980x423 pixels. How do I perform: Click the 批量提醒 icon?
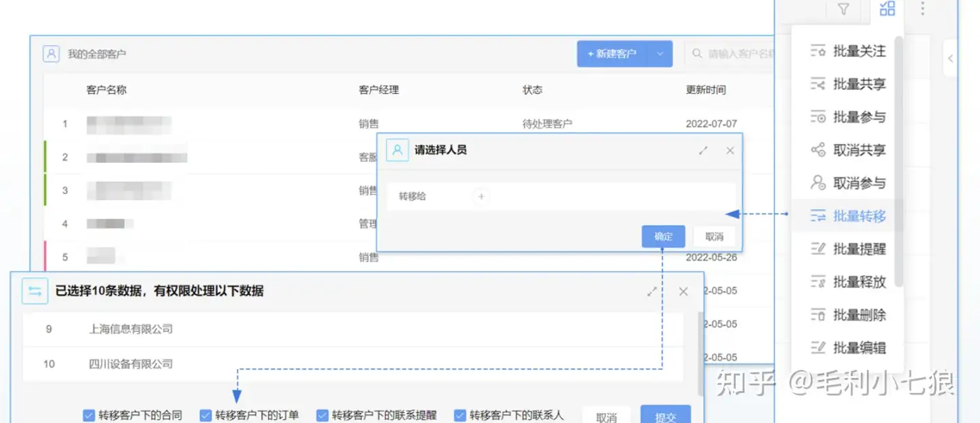pyautogui.click(x=818, y=249)
